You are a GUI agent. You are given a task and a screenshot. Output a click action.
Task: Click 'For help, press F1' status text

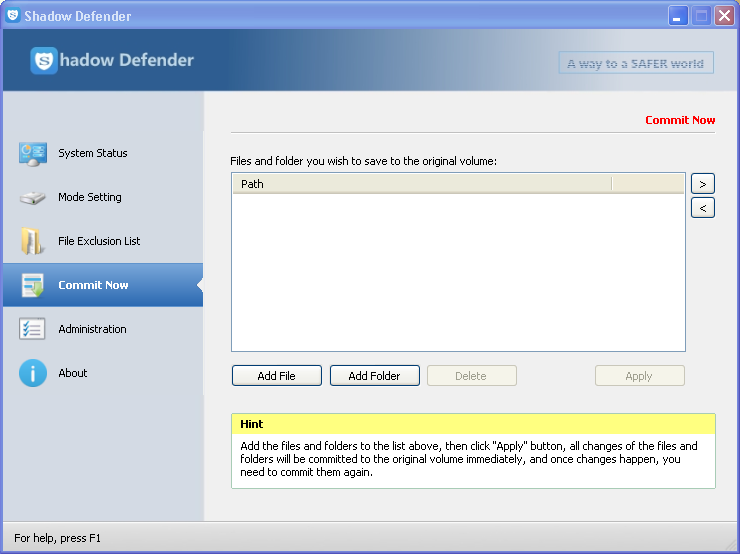click(x=57, y=538)
